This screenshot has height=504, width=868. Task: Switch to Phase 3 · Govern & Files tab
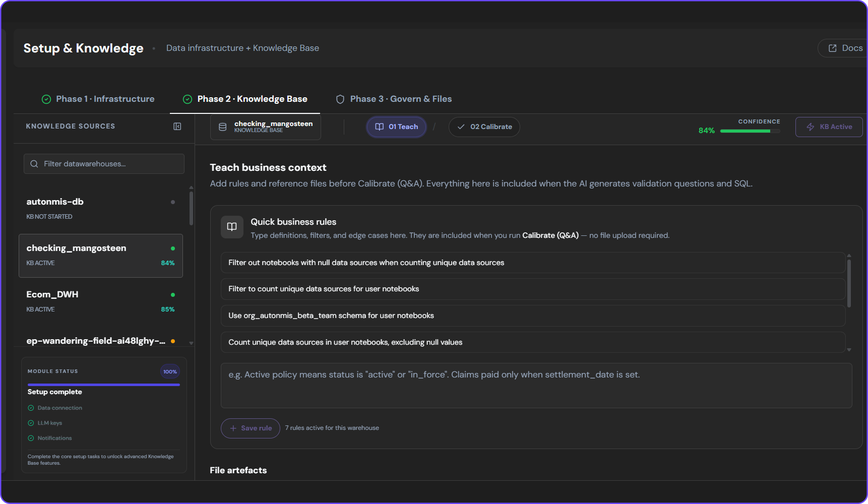coord(394,99)
